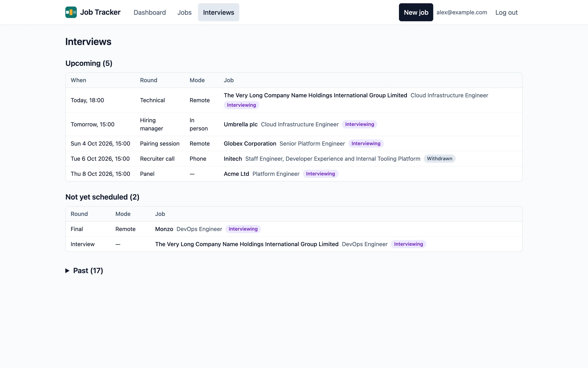Screen dimensions: 588x368
Task: Click 'Sun 4 Oct 2026, 15:00' cell
Action: (x=100, y=144)
